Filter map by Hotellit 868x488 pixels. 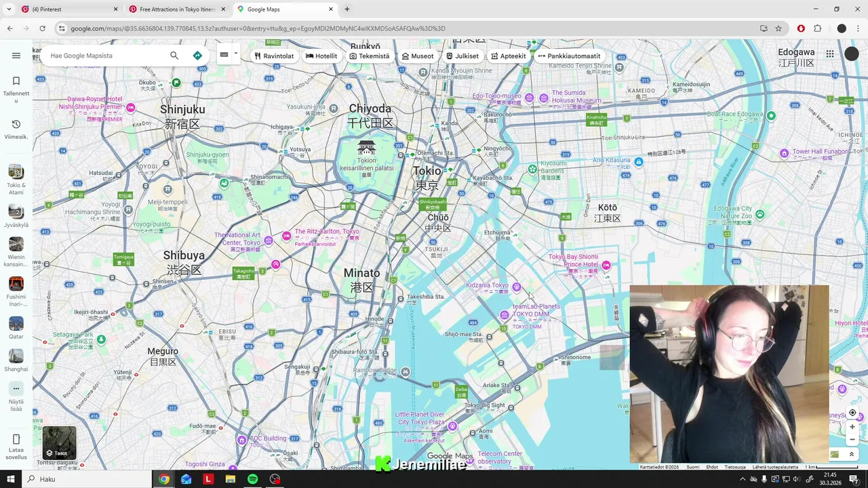pos(321,56)
